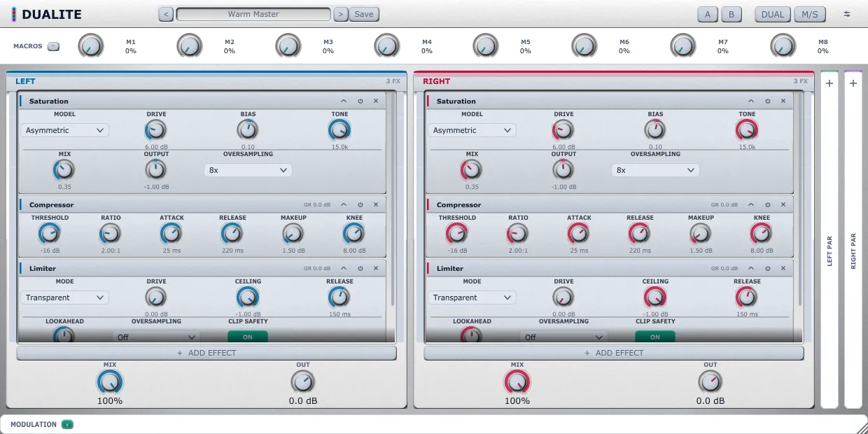868x434 pixels.
Task: Open the Right Saturation Oversampling 8x dropdown
Action: [x=655, y=170]
